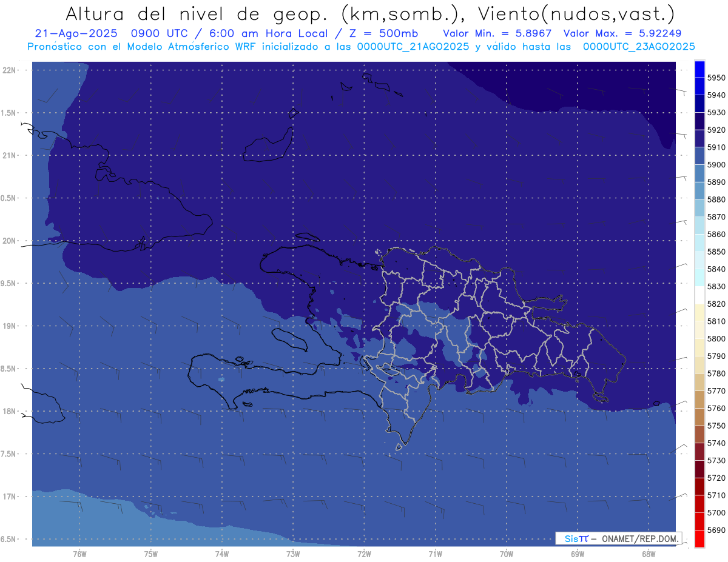The image size is (728, 562).
Task: Click the '5700' color scale value
Action: pyautogui.click(x=716, y=513)
